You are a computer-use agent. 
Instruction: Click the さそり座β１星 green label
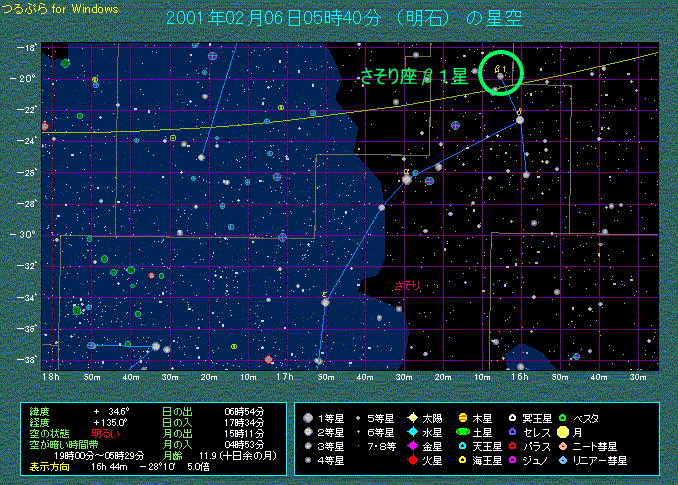pos(414,76)
